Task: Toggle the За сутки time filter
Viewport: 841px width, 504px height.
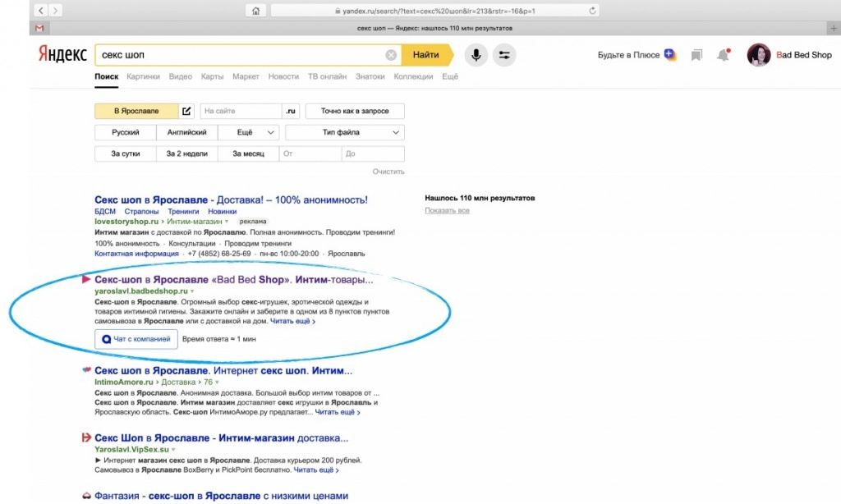Action: point(126,153)
